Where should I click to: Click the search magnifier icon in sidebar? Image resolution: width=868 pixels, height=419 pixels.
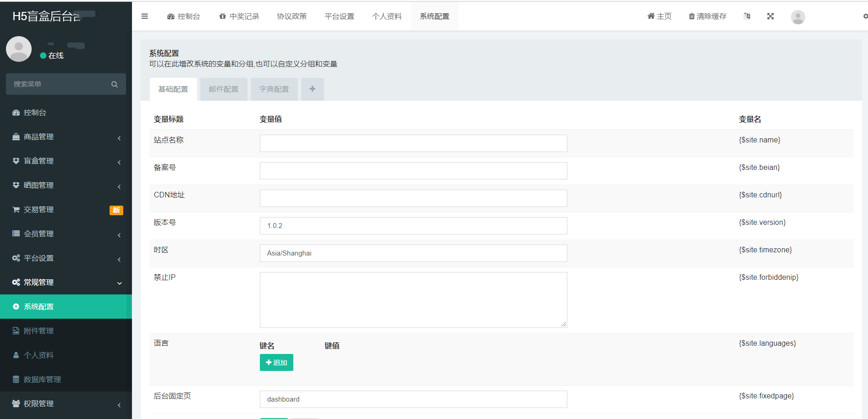point(115,84)
